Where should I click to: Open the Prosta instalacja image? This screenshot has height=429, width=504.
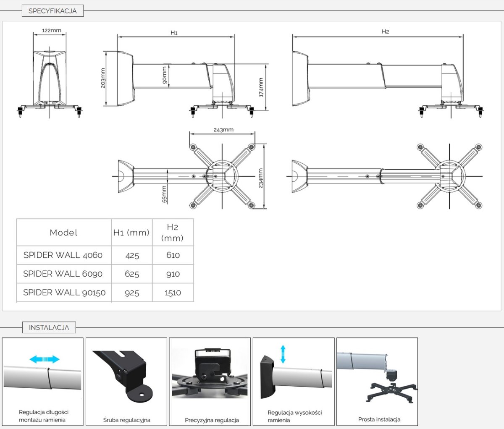coord(377,376)
